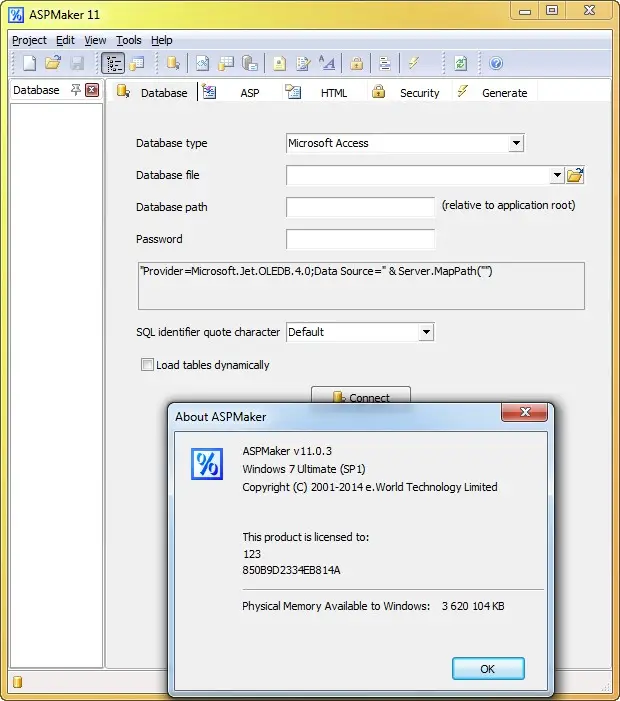
Task: Click the '3 620 104 KB' memory value
Action: pos(473,606)
